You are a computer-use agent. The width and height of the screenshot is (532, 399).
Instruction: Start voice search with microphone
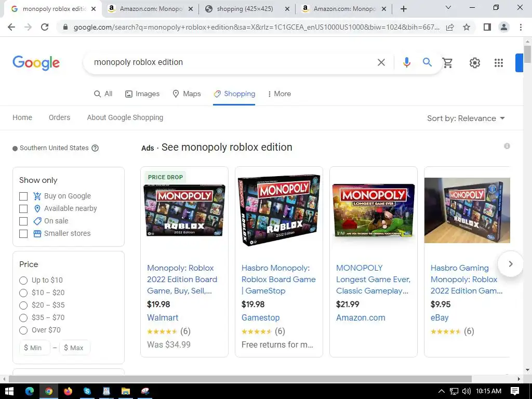(x=406, y=62)
